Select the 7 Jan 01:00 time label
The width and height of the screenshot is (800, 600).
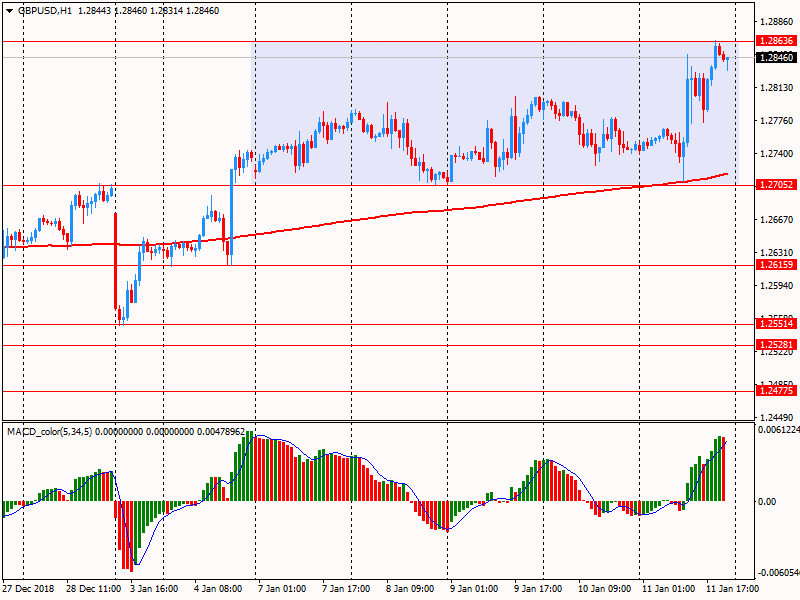point(282,589)
